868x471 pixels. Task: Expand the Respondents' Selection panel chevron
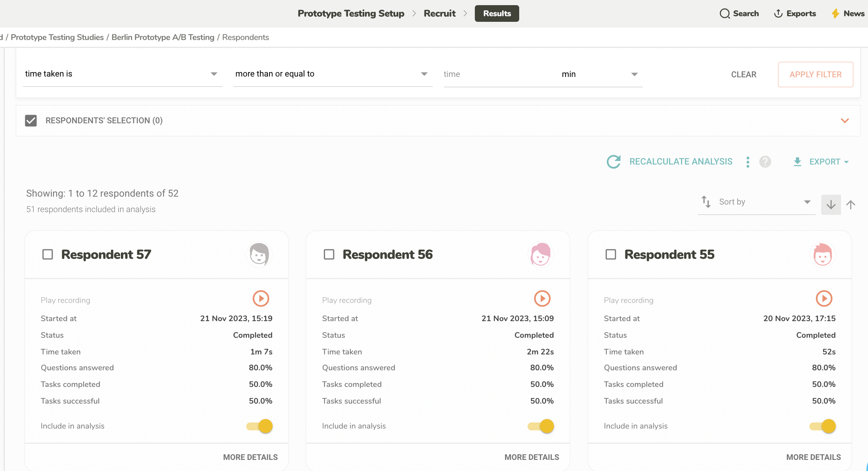point(845,121)
